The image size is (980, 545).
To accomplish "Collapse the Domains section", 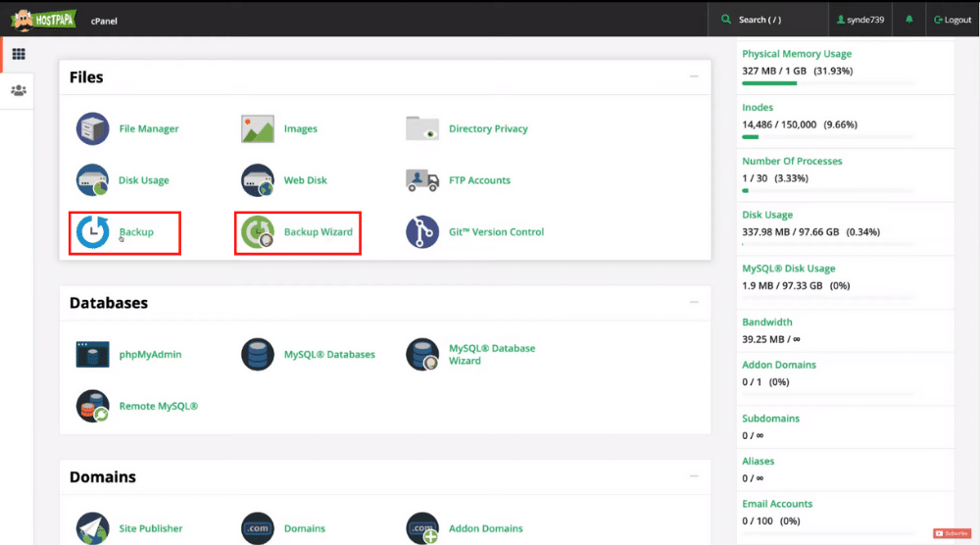I will click(694, 476).
